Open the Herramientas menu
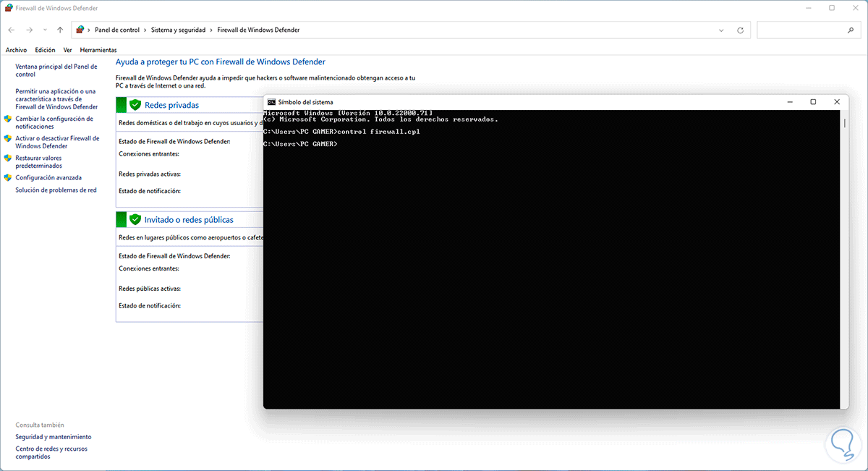The height and width of the screenshot is (471, 868). 98,50
